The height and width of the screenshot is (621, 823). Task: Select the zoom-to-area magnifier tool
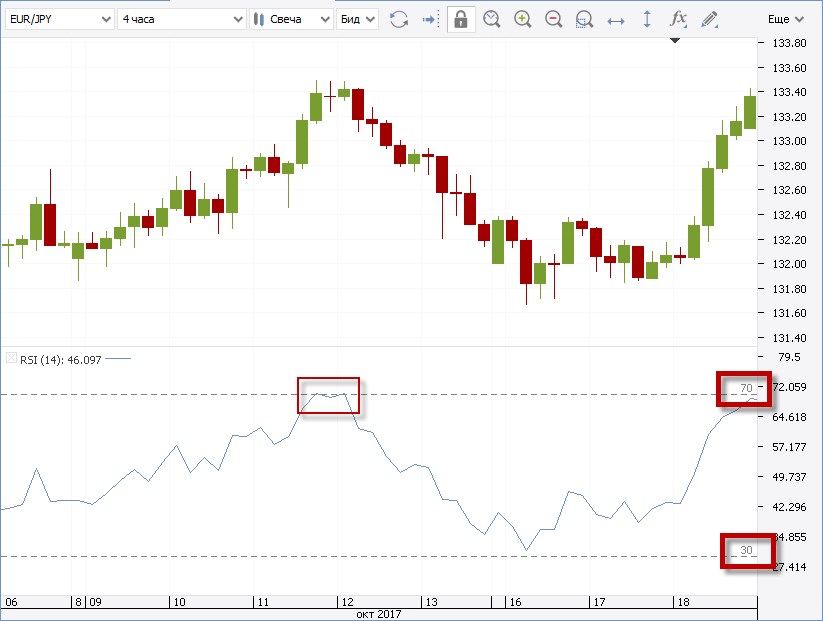[x=585, y=19]
